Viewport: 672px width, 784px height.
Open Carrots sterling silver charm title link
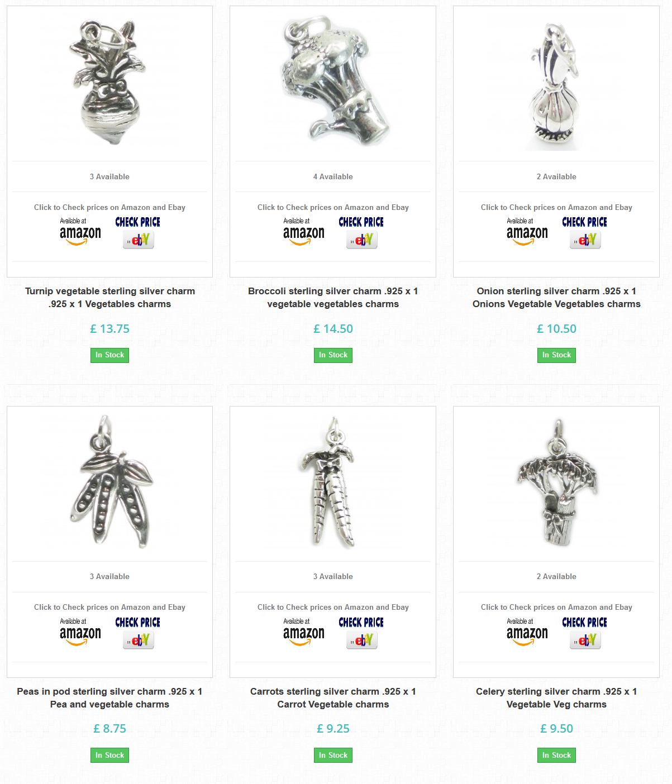click(x=333, y=698)
